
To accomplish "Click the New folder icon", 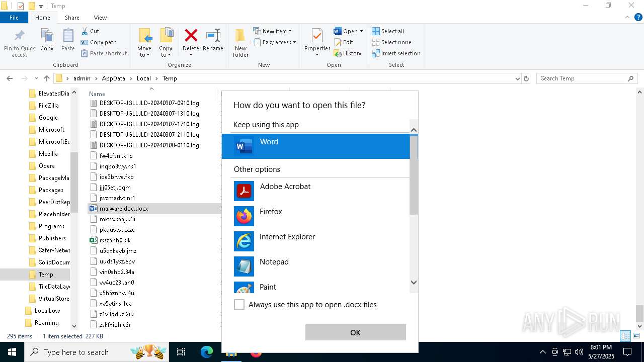I will [x=240, y=35].
